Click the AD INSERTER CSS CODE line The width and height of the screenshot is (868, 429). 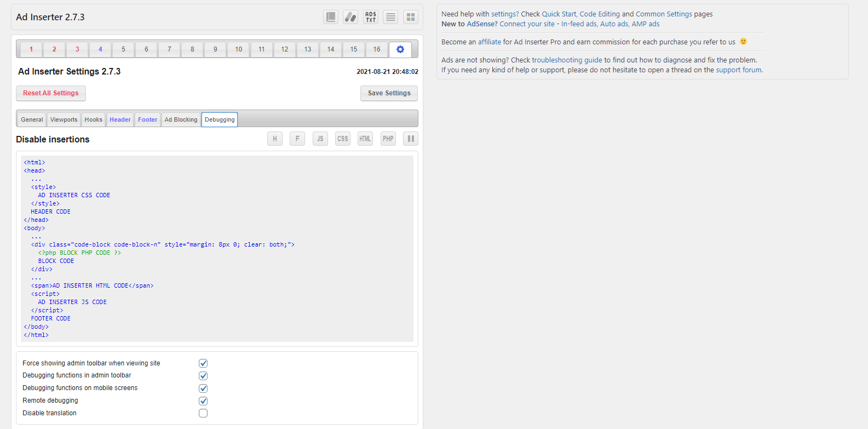coord(74,195)
